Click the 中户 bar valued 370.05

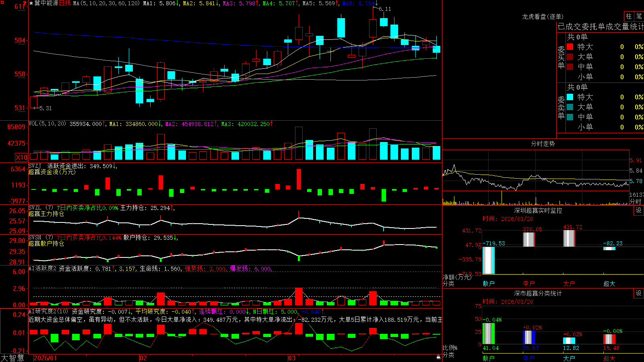(529, 240)
